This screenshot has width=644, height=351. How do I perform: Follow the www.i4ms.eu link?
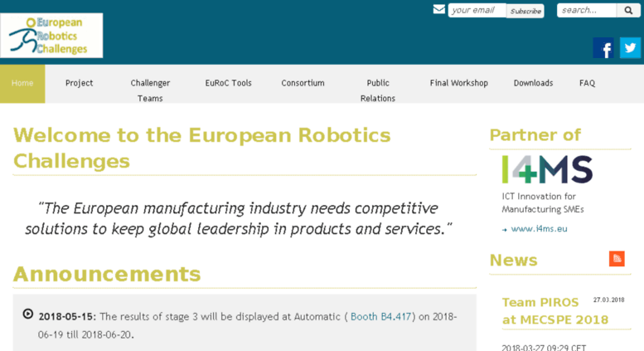539,229
